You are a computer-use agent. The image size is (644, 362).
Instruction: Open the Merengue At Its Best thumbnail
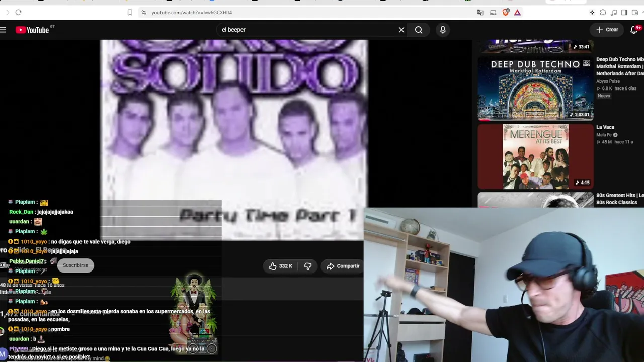535,156
